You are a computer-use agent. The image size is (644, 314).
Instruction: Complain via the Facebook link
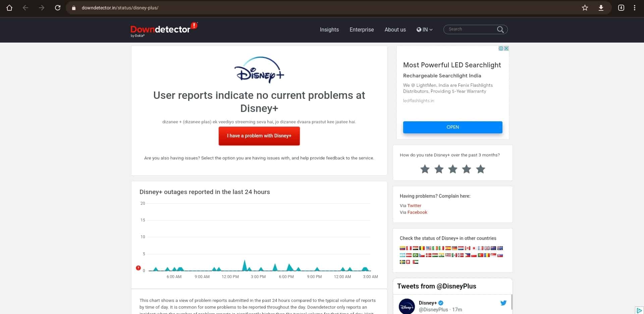pyautogui.click(x=417, y=212)
